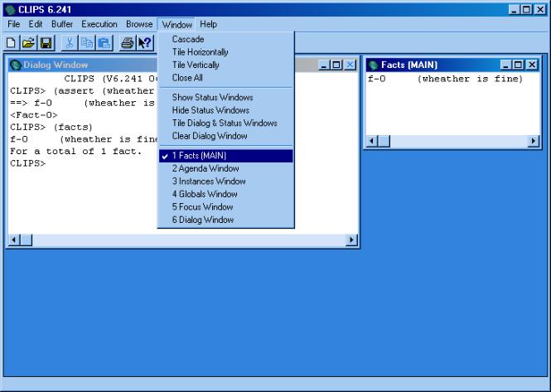Select Clear Dialog Window
This screenshot has height=392, width=551.
225,136
